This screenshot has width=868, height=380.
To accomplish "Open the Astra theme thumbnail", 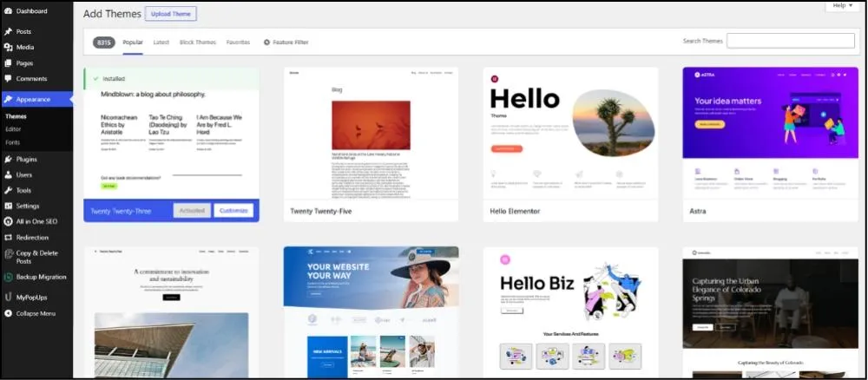I will [771, 134].
